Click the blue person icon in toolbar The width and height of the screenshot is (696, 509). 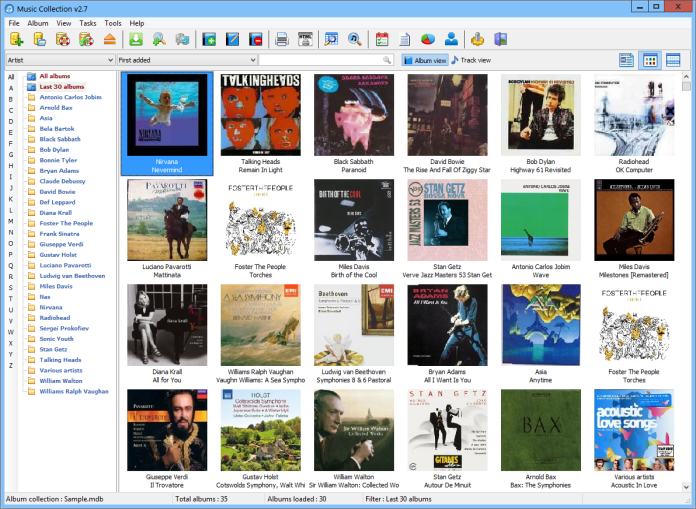(x=451, y=40)
